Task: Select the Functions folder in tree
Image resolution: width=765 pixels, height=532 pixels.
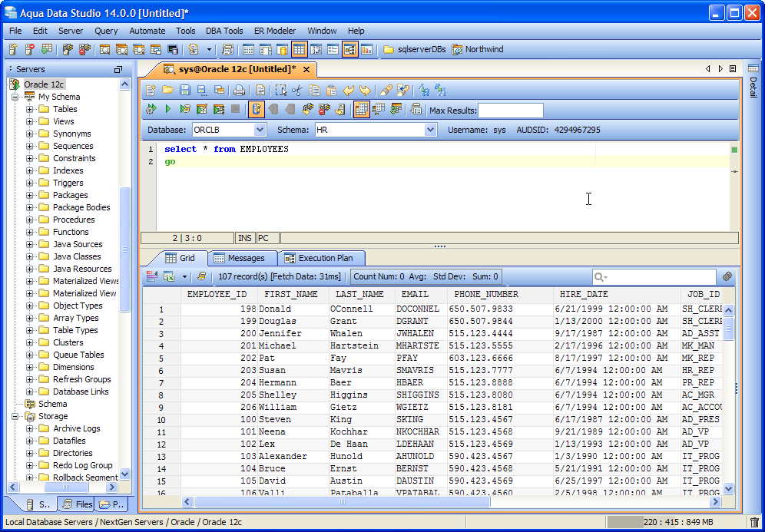Action: 71,232
